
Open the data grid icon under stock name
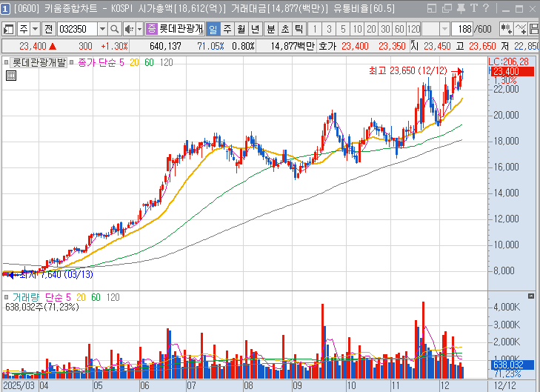tap(11, 76)
